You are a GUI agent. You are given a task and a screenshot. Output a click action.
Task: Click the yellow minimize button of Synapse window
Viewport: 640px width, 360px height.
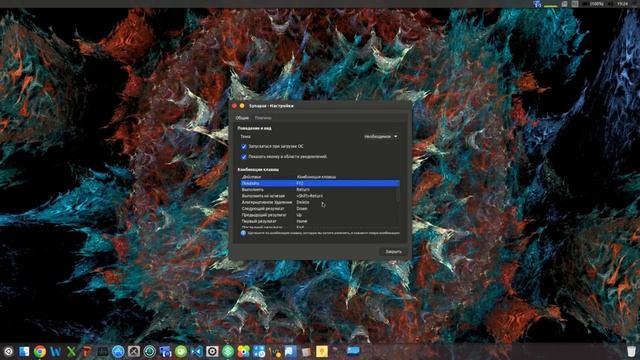click(242, 106)
